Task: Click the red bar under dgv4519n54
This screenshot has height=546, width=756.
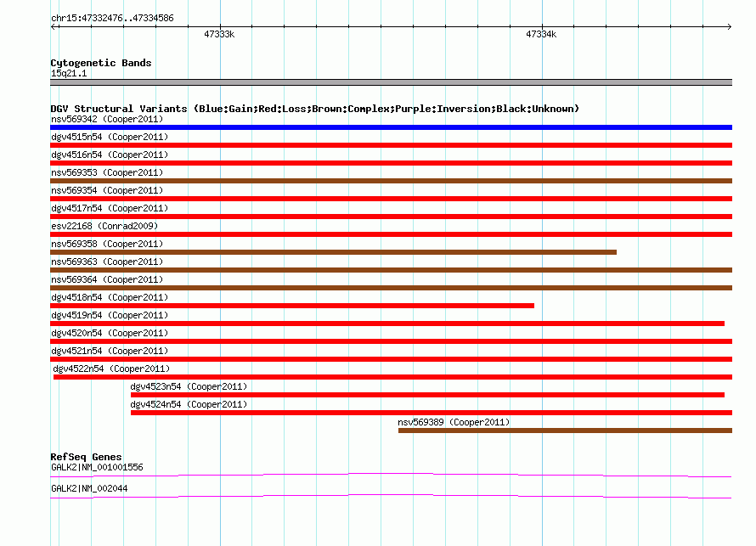Action: pos(386,324)
